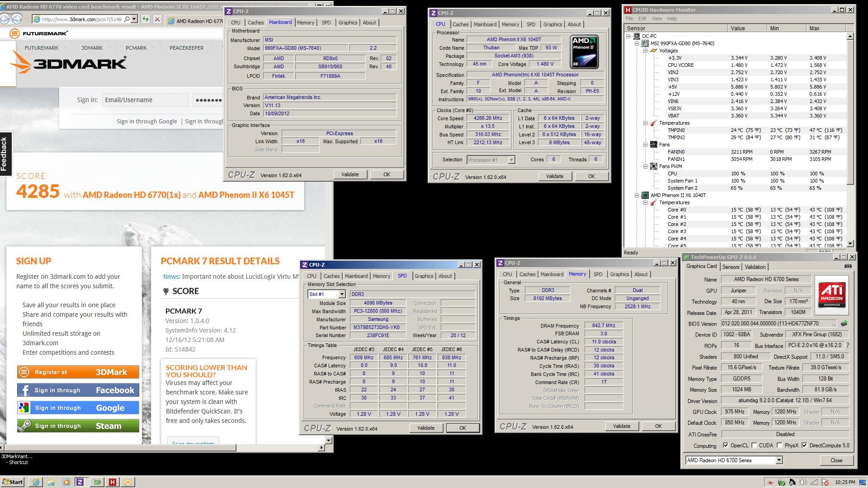Screen dimensions: 868x488
Task: Click the HWMonitor red H taskbar button
Action: click(112, 482)
